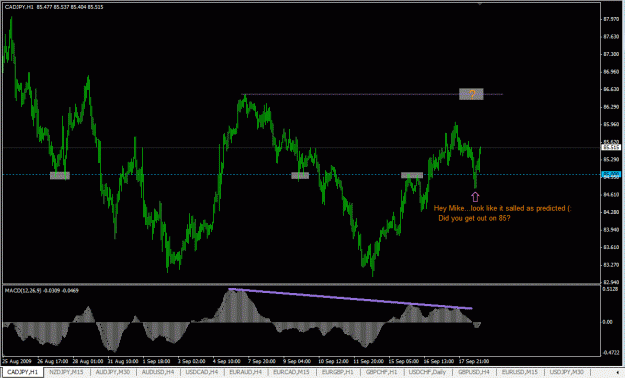Image resolution: width=625 pixels, height=378 pixels.
Task: Open the EURGBP,H1 chart tab
Action: (338, 372)
